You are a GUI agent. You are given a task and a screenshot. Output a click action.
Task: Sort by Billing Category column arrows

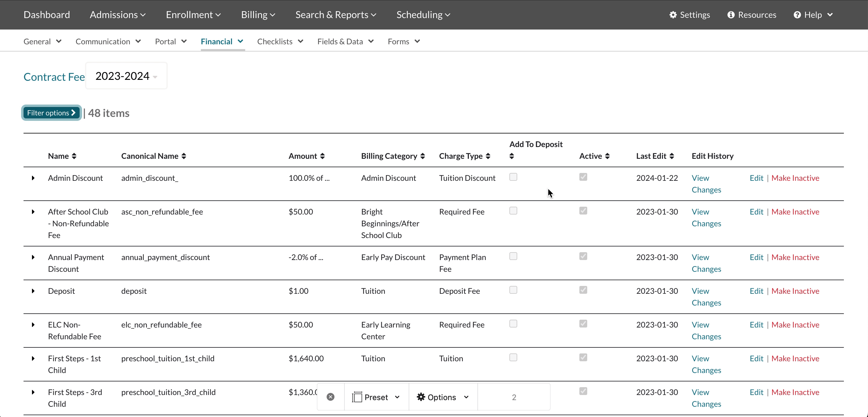click(x=423, y=156)
